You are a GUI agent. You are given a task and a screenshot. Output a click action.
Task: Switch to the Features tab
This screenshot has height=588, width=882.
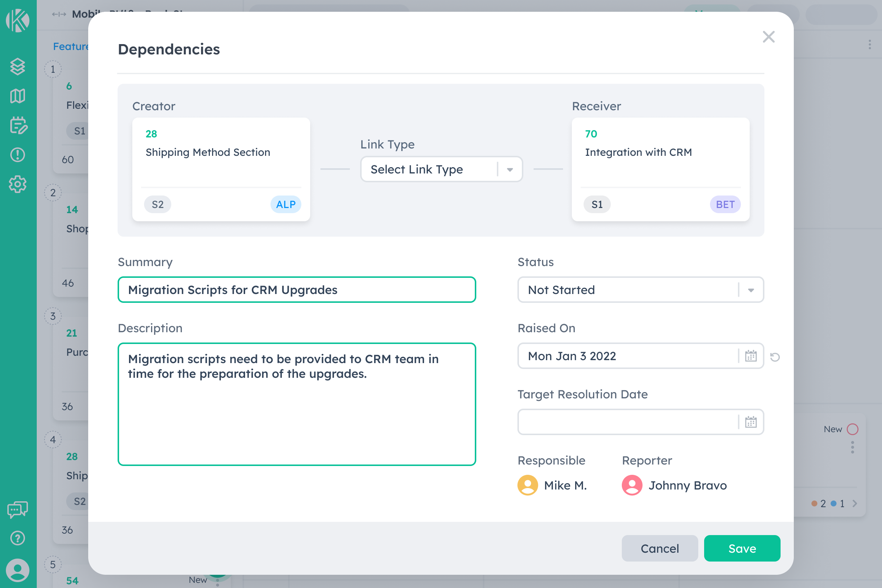pos(71,46)
